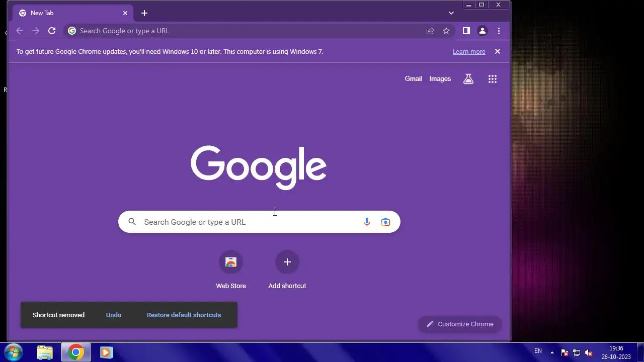644x362 pixels.
Task: Click the muted volume tray icon
Action: tap(589, 352)
